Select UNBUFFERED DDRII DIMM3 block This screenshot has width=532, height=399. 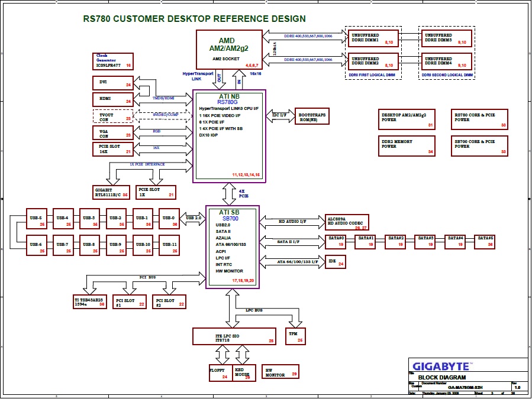coord(446,38)
